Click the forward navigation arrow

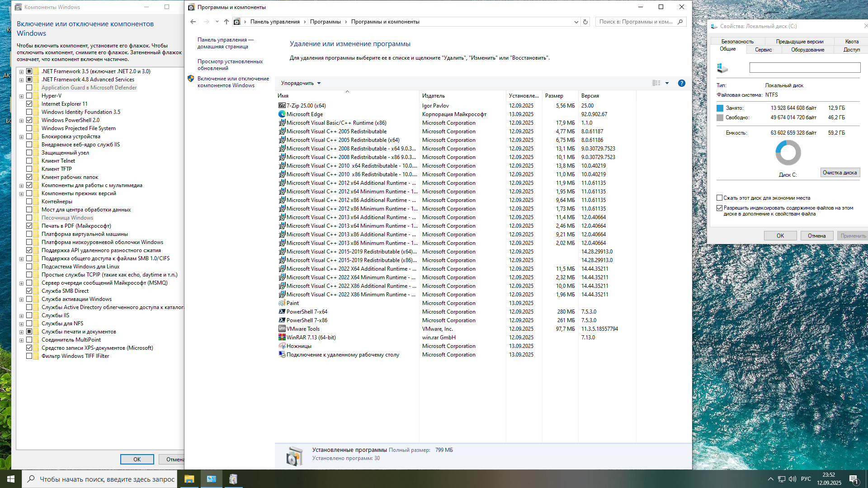point(206,22)
